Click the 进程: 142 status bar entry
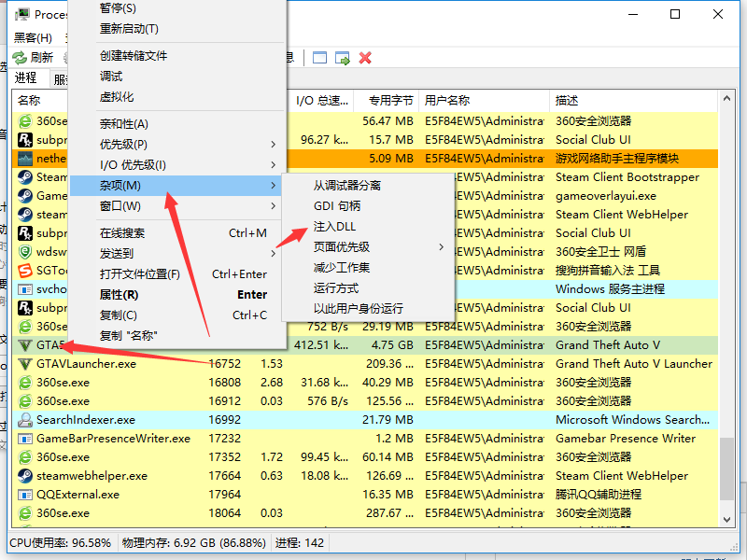Viewport: 747px width, 560px height. 300,543
